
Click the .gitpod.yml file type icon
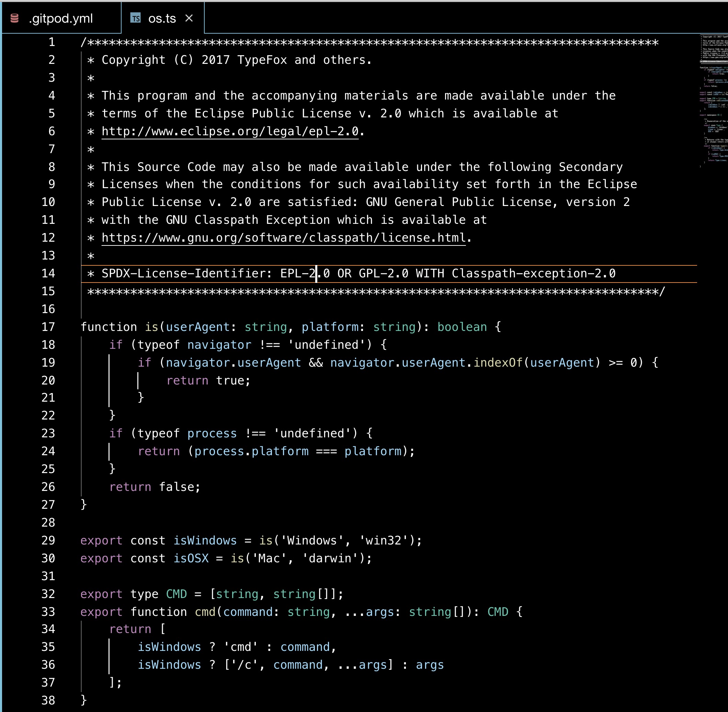pyautogui.click(x=14, y=18)
